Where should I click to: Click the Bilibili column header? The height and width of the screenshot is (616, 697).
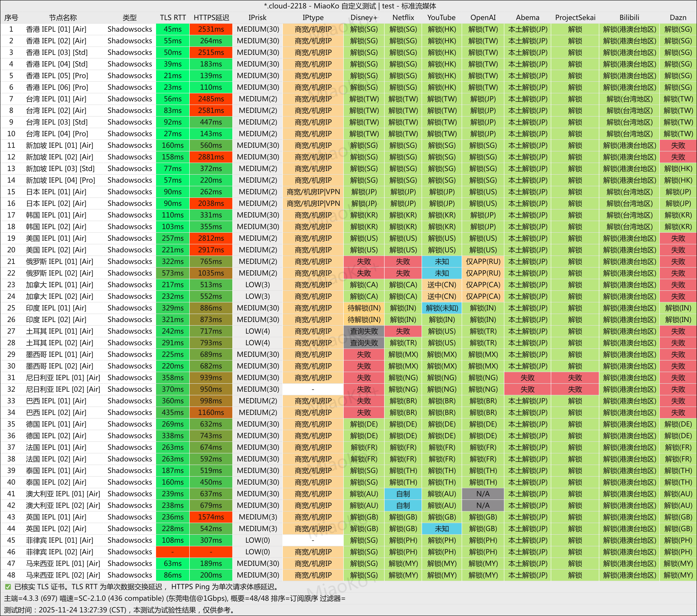coord(629,17)
